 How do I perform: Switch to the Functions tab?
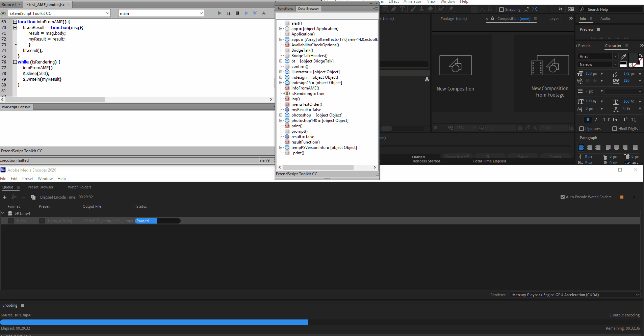pyautogui.click(x=285, y=8)
